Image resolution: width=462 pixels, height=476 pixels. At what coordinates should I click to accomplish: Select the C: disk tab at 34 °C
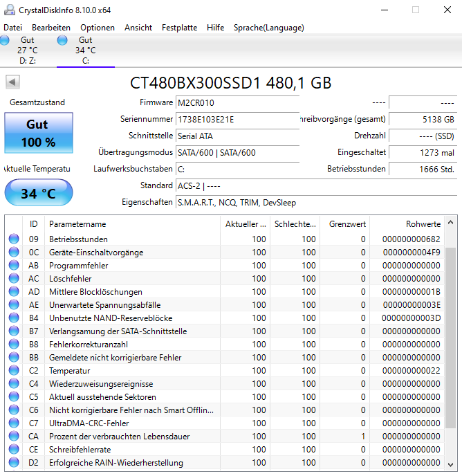86,50
